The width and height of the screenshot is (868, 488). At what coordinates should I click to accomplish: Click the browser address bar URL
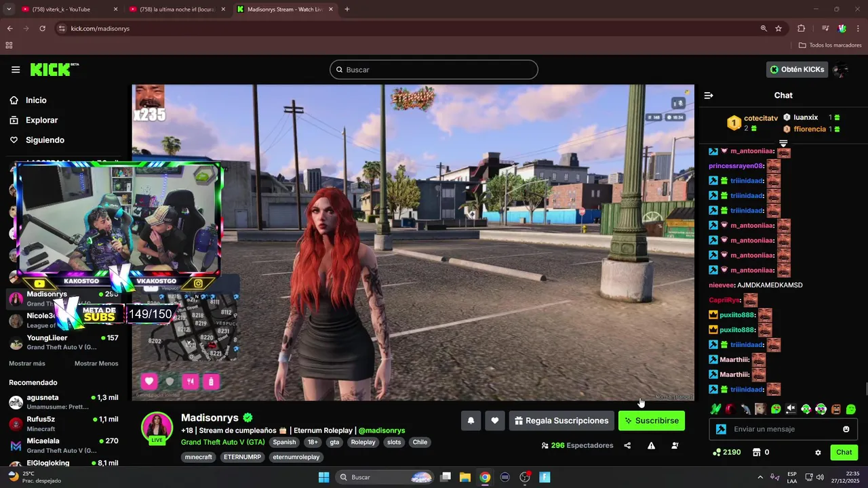(x=100, y=28)
